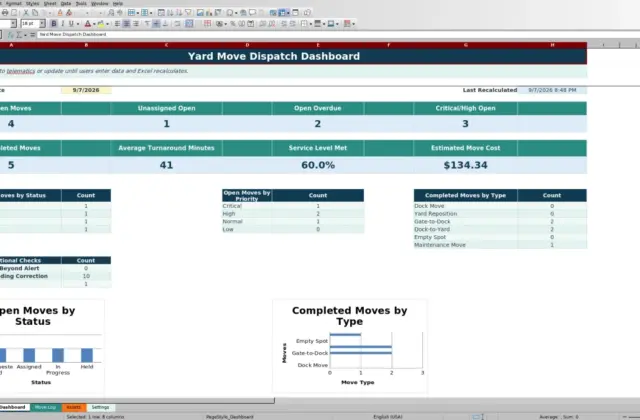The width and height of the screenshot is (640, 420).
Task: Click the Format as Percent icon
Action: click(233, 24)
